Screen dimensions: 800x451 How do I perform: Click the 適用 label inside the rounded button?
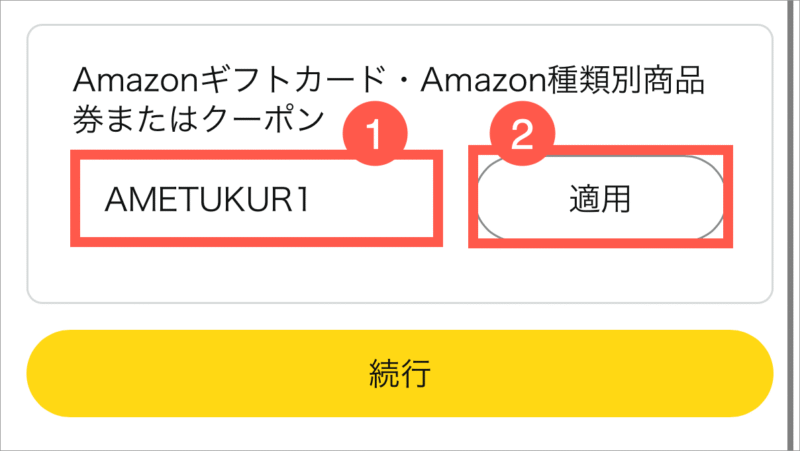click(x=600, y=199)
